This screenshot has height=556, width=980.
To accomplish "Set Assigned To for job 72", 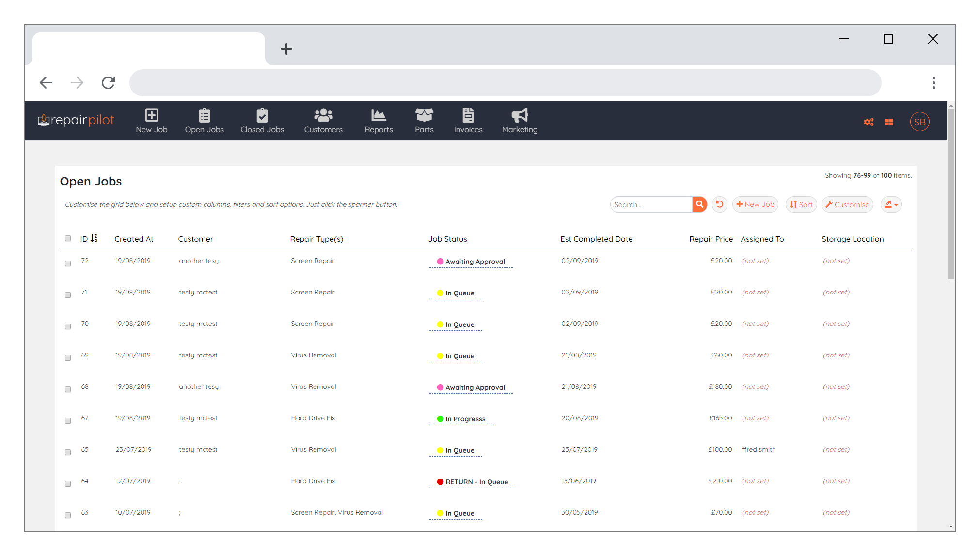I will pyautogui.click(x=755, y=261).
